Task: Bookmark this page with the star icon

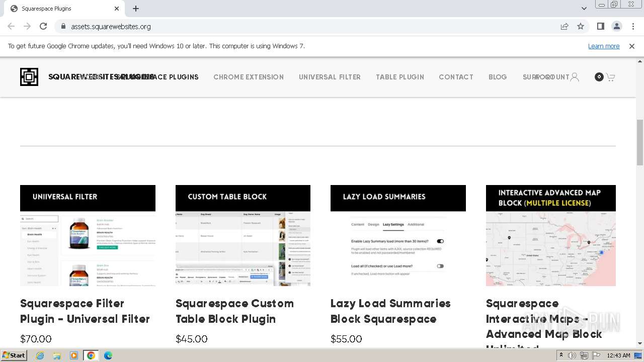Action: point(581,26)
